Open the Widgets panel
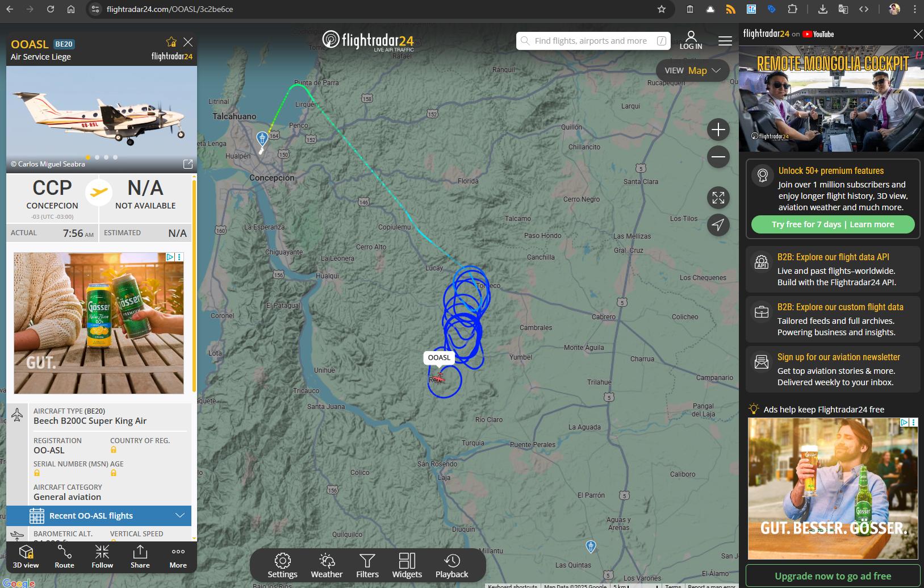The width and height of the screenshot is (924, 588). [407, 566]
